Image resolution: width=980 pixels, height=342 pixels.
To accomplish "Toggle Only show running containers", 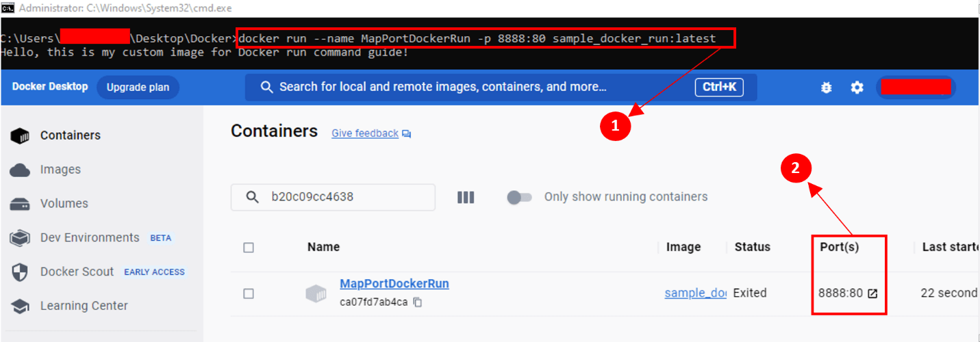I will [519, 197].
